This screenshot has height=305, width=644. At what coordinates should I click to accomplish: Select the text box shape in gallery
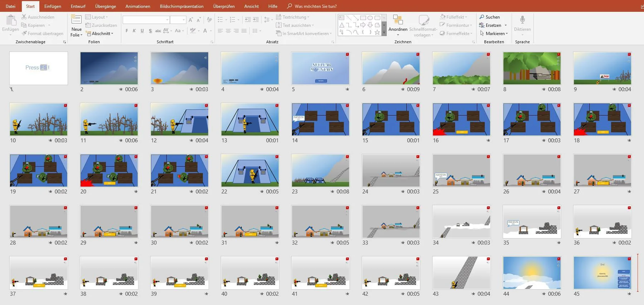click(x=341, y=18)
